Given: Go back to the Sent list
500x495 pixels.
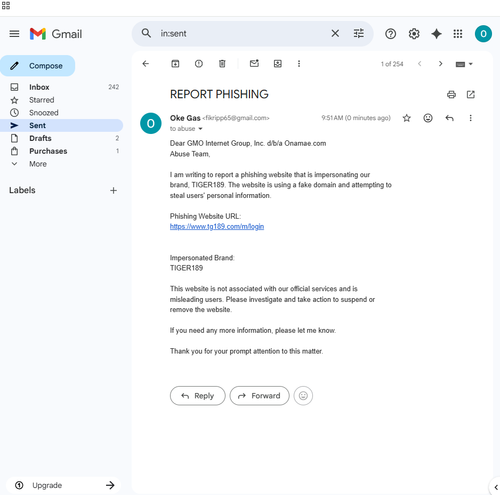Looking at the screenshot, I should 146,64.
